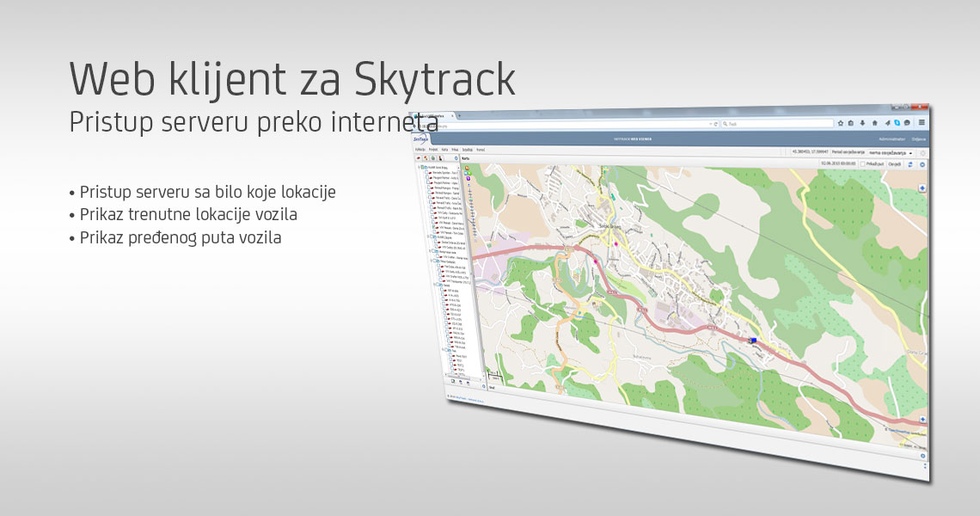The height and width of the screenshot is (516, 980).
Task: Click the bookmark star icon in browser toolbar
Action: click(x=841, y=123)
